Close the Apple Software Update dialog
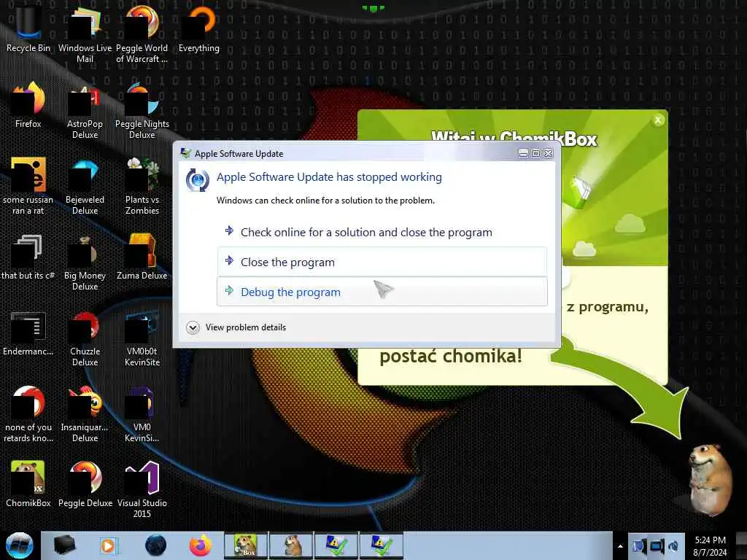 pyautogui.click(x=549, y=153)
